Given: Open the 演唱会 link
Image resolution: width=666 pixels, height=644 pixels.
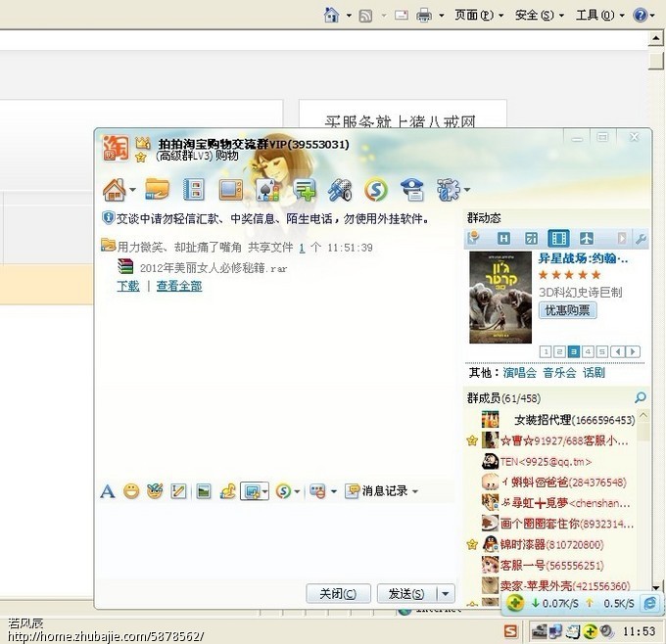Looking at the screenshot, I should (520, 373).
